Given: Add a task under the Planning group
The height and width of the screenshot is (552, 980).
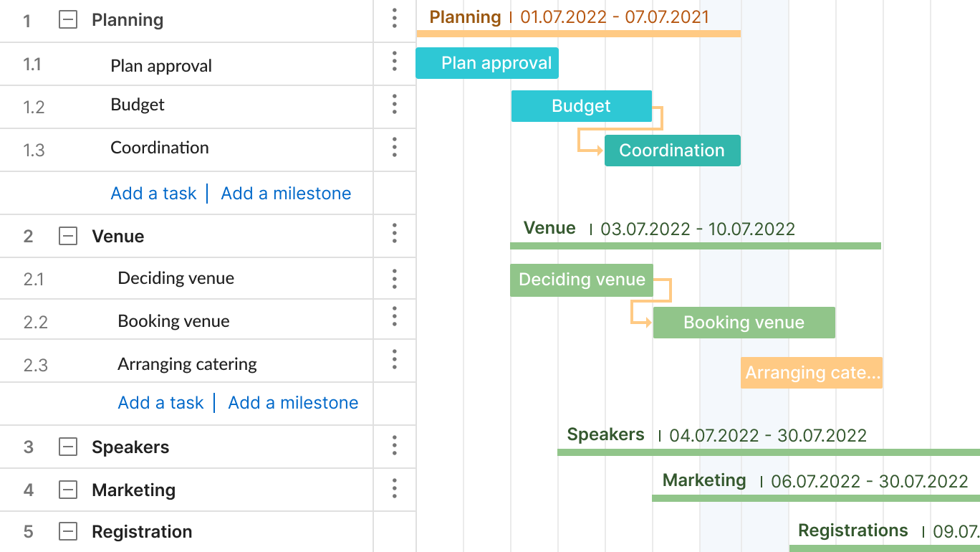Looking at the screenshot, I should 153,193.
